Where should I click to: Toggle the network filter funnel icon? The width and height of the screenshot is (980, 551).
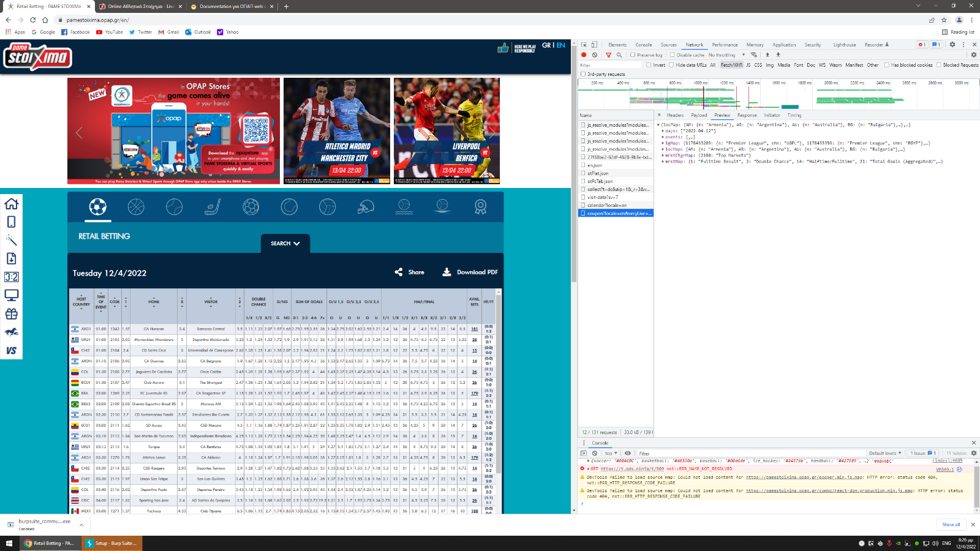608,54
